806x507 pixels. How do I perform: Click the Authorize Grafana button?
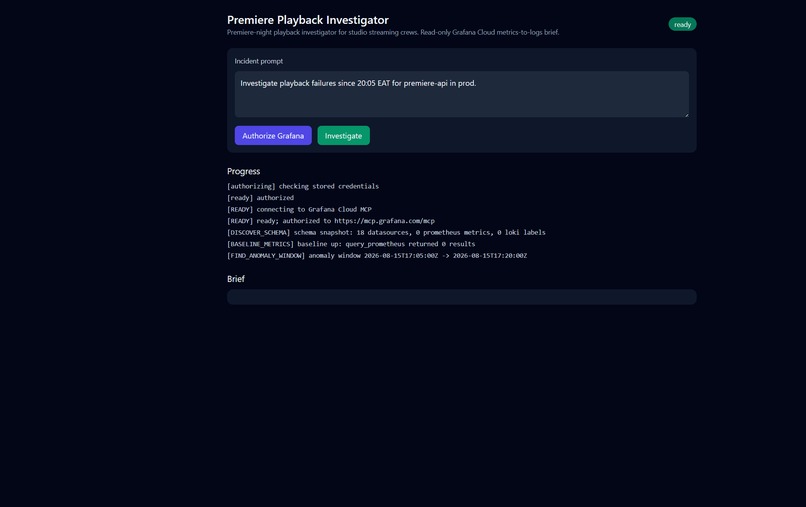pos(273,136)
